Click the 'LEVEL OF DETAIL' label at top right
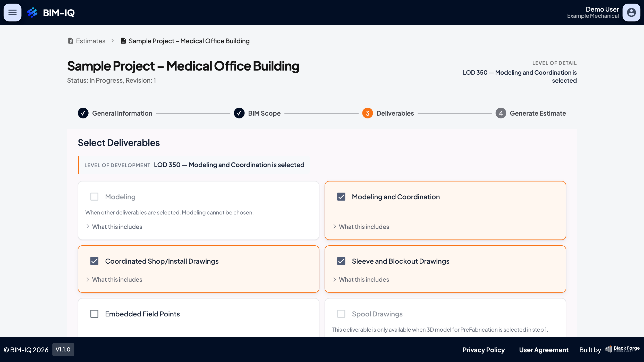 click(x=554, y=63)
